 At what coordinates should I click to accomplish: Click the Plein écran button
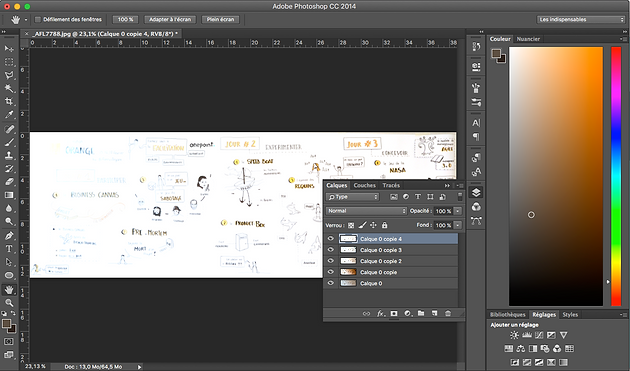220,19
